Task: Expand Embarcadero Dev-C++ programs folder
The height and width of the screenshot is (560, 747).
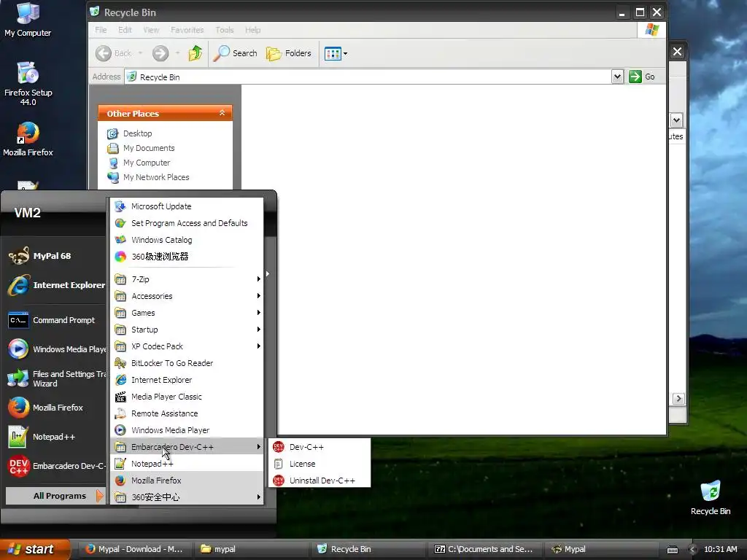Action: pos(187,447)
